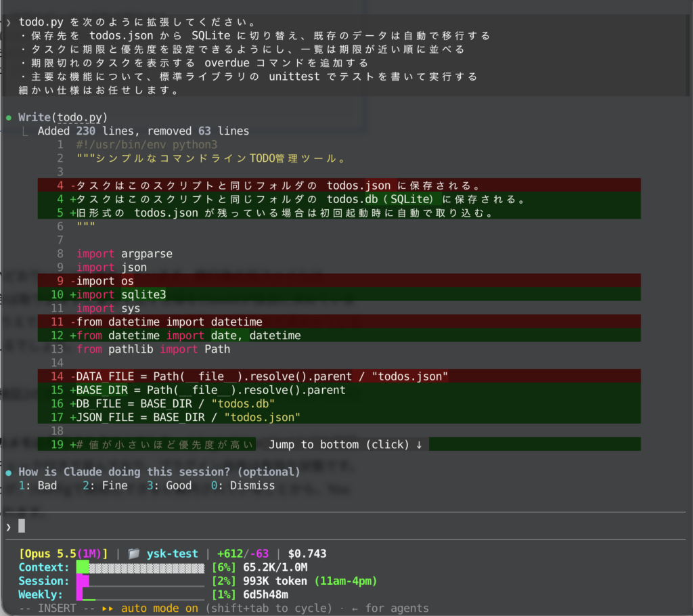
Task: Click the green bullet before Write(todo.py)
Action: 9,118
